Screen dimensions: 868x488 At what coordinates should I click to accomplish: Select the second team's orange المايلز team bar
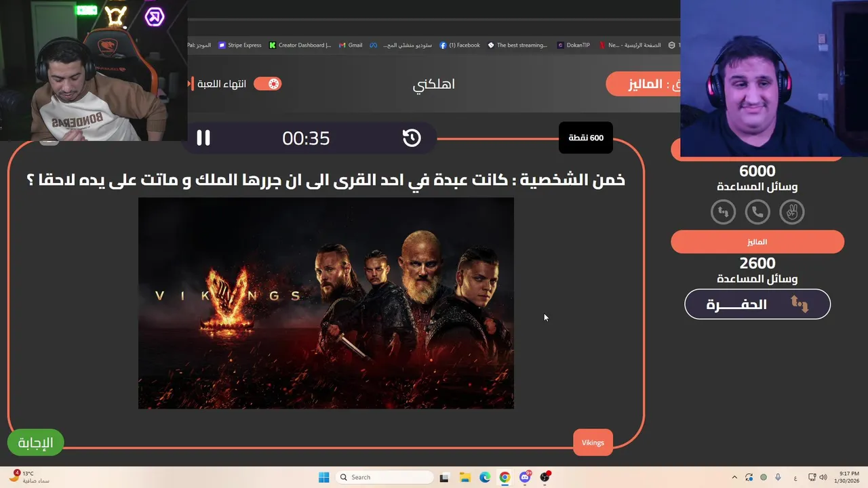pyautogui.click(x=757, y=242)
